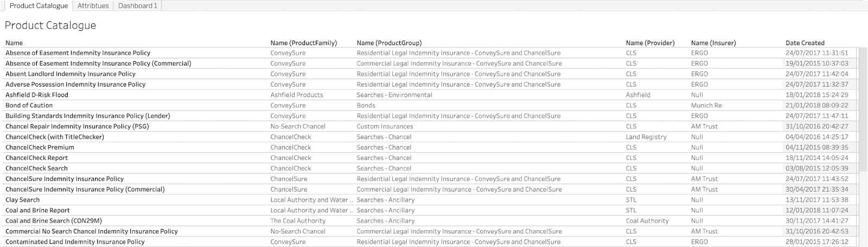This screenshot has height=247, width=868.
Task: Open the Attribtues tab
Action: point(93,5)
